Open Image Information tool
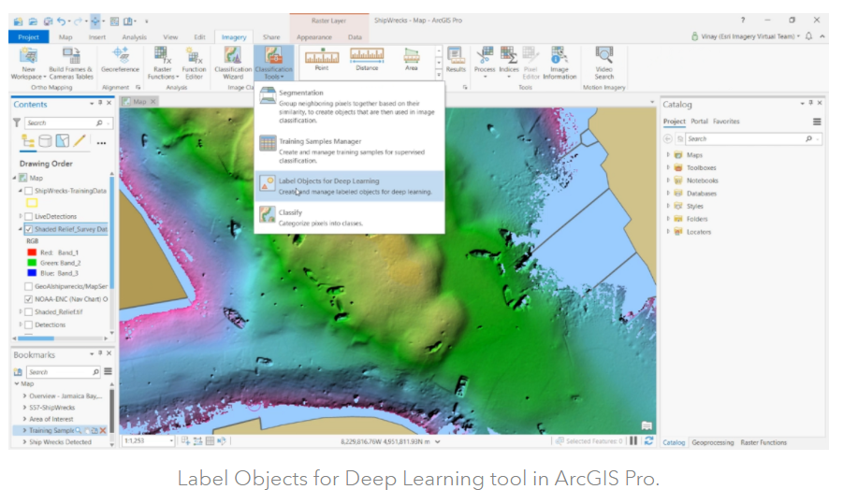843x504 pixels. (560, 64)
